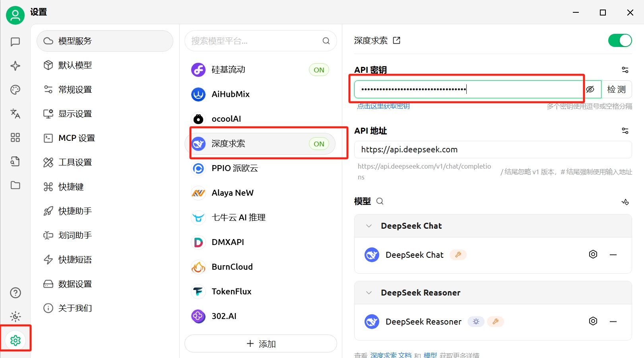Click the 添加 provider button
Viewport: 644px width, 358px height.
pos(261,344)
